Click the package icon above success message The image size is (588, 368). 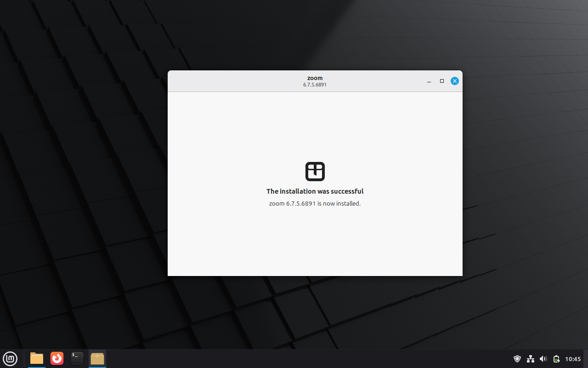315,172
